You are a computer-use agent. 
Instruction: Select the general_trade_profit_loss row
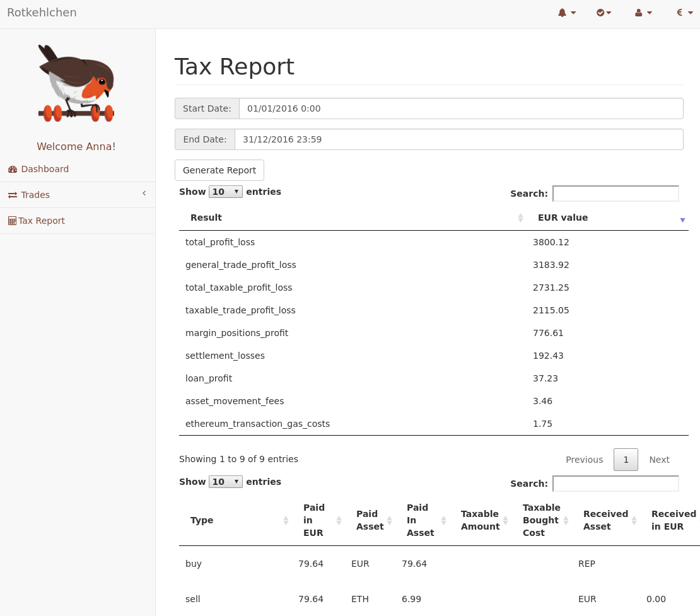(x=433, y=265)
